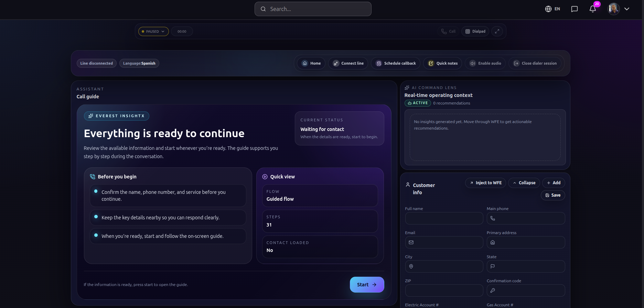This screenshot has width=644, height=308.
Task: Click the Everest InsightX badge
Action: pos(117,116)
